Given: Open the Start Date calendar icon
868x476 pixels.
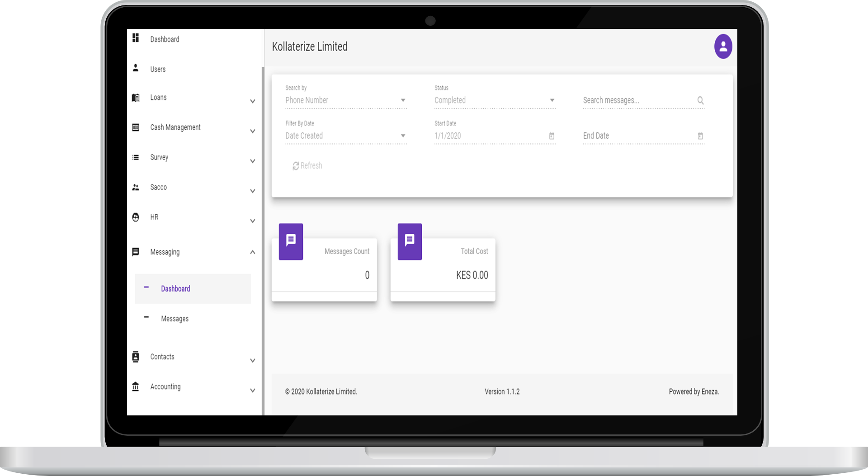Looking at the screenshot, I should pyautogui.click(x=552, y=136).
